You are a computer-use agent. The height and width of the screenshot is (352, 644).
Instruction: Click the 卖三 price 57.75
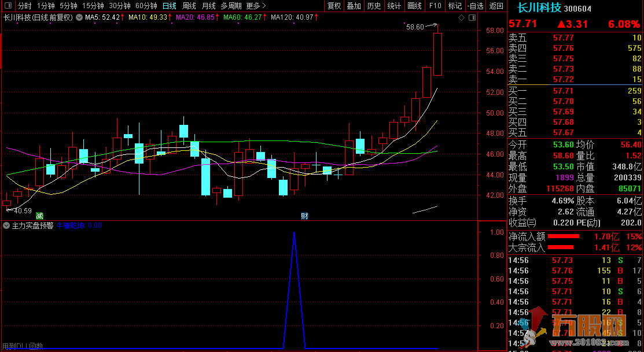(x=564, y=58)
